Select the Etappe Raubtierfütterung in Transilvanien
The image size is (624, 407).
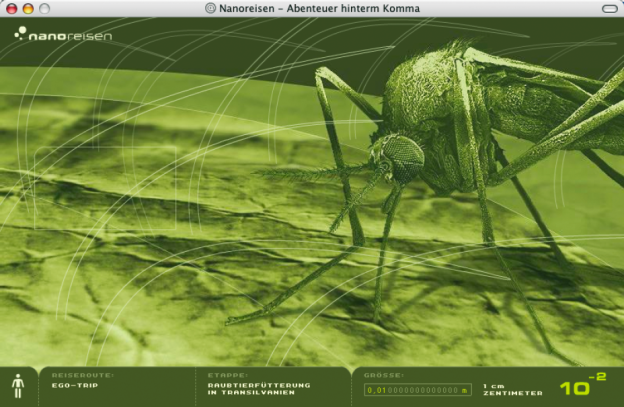[x=259, y=389]
